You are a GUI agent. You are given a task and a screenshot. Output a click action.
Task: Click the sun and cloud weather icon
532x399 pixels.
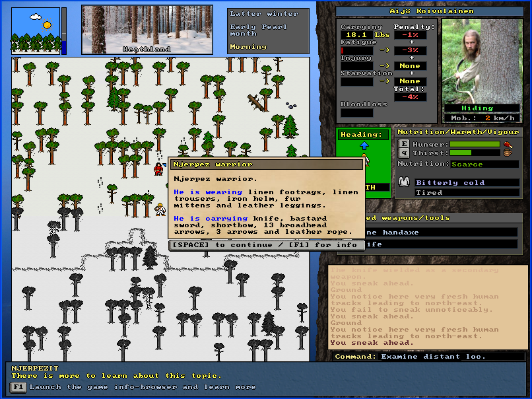click(36, 30)
